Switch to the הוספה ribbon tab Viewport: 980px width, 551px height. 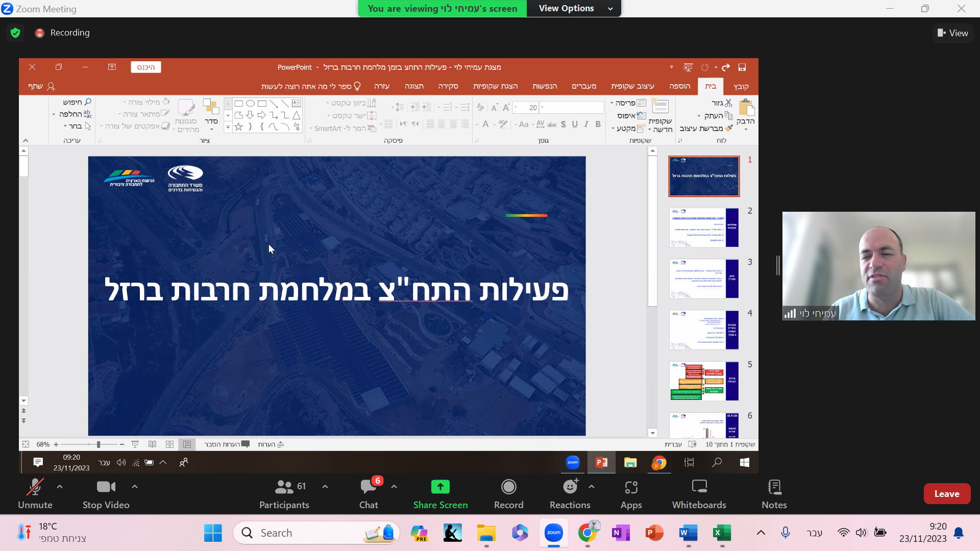[x=679, y=86]
